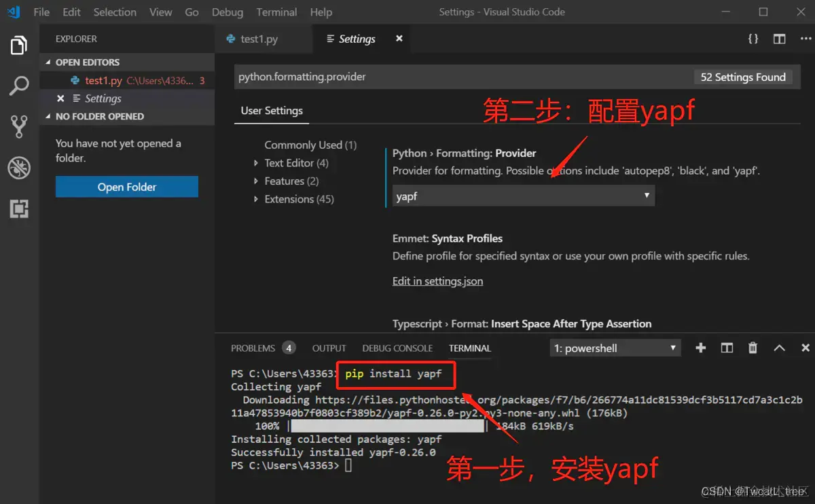The width and height of the screenshot is (815, 504).
Task: Click the 52 Settings Found badge
Action: [743, 77]
